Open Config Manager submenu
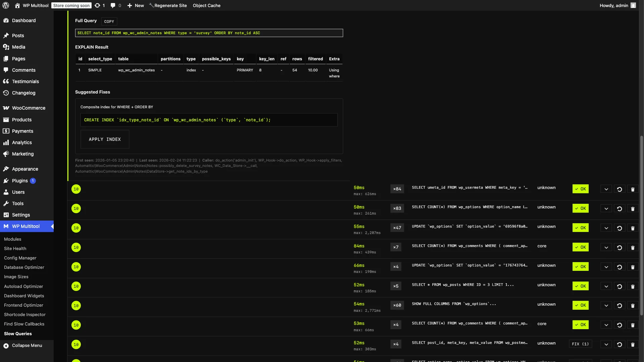The width and height of the screenshot is (644, 362). coord(20,258)
